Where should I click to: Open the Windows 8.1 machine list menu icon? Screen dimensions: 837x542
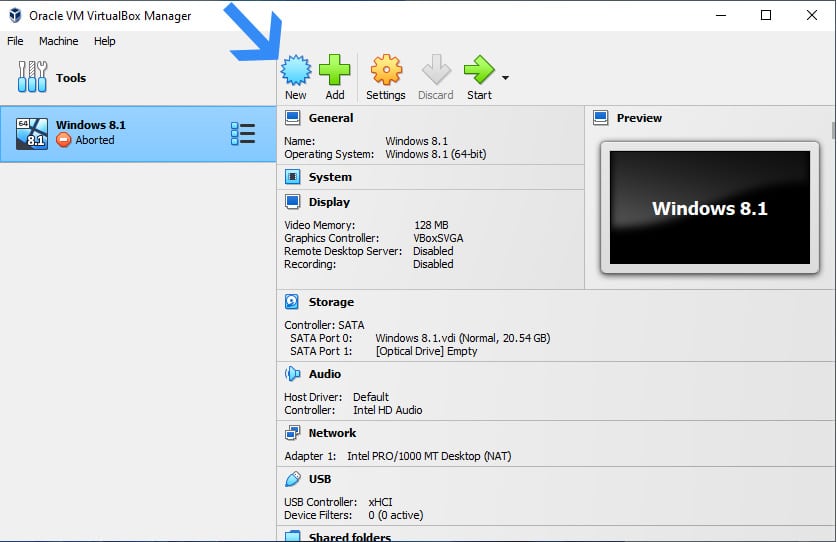pos(243,133)
